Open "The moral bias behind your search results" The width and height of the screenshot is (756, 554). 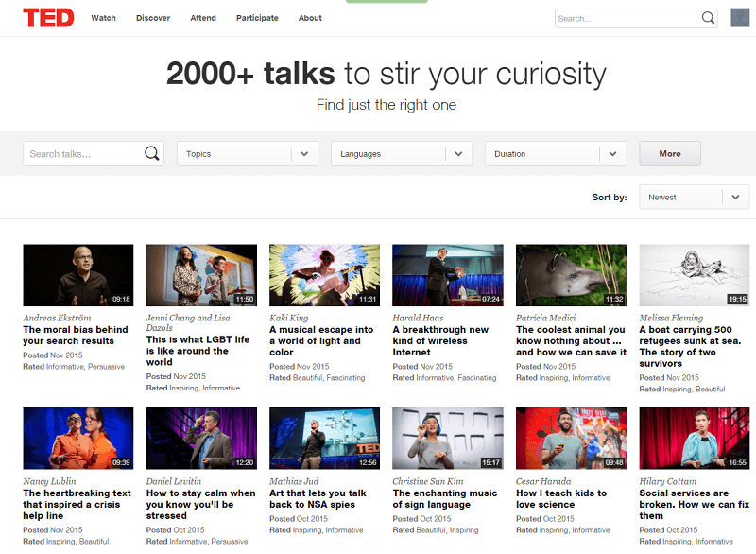point(76,335)
